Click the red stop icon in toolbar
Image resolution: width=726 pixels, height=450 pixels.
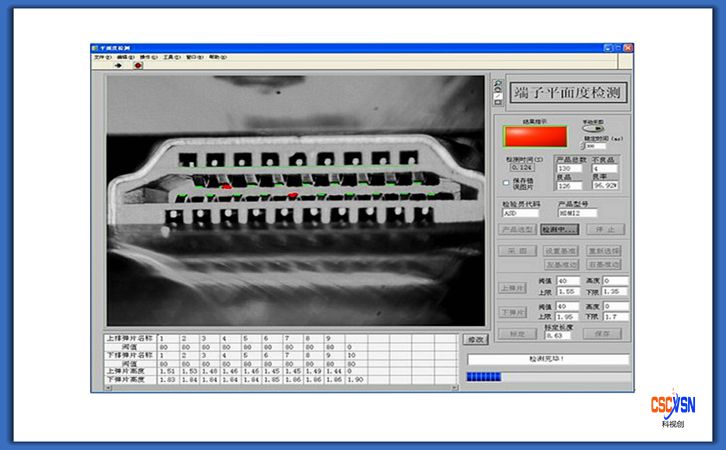pos(138,66)
